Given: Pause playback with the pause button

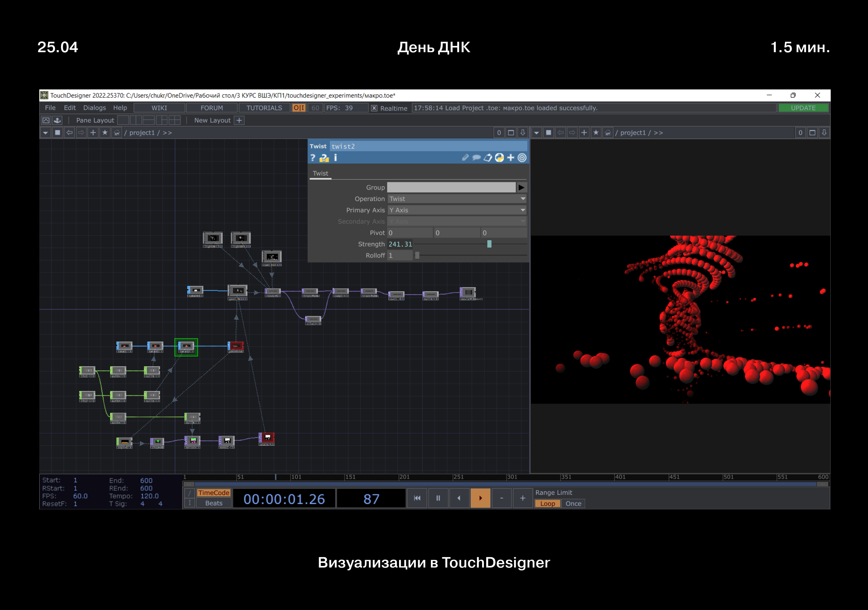Looking at the screenshot, I should click(438, 498).
